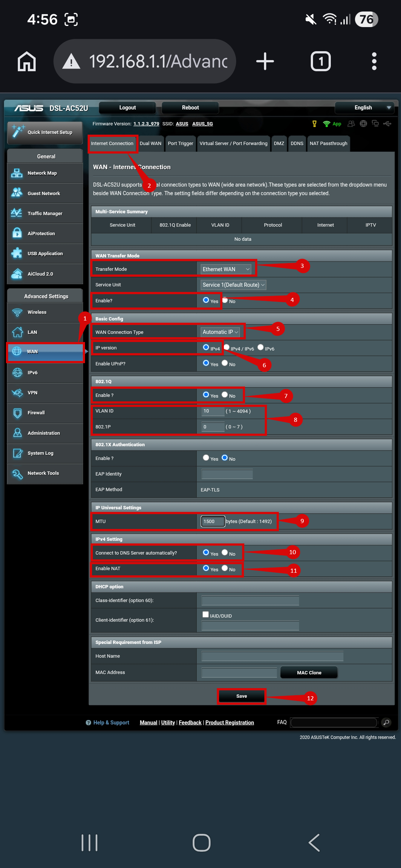Click the MTU bytes input field
Viewport: 401px width, 868px height.
coord(213,522)
